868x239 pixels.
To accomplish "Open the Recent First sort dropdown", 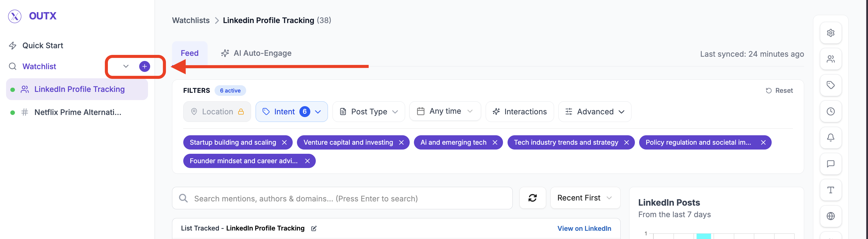I will pyautogui.click(x=585, y=198).
